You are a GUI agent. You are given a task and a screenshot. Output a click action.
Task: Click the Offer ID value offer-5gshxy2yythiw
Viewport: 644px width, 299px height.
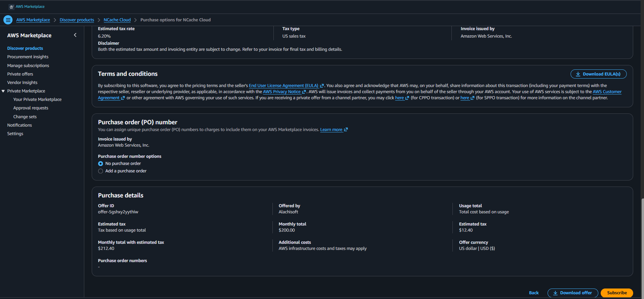[118, 212]
